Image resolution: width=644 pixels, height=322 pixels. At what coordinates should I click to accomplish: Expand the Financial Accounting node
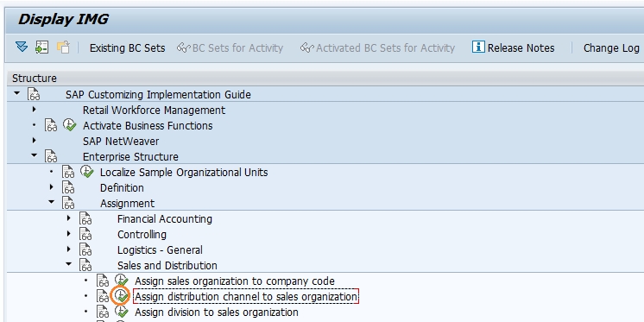click(x=68, y=218)
